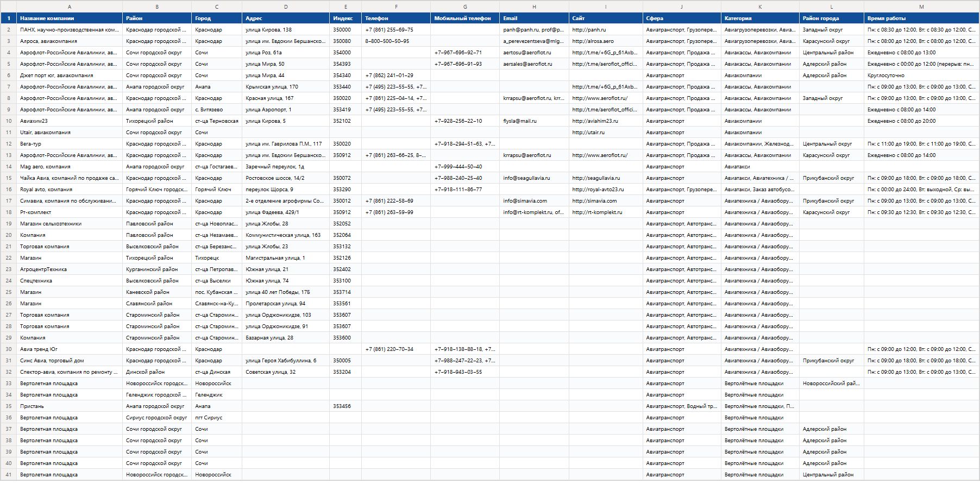
Task: Select mobile number '+7-928-256-22-10'
Action: (x=465, y=121)
